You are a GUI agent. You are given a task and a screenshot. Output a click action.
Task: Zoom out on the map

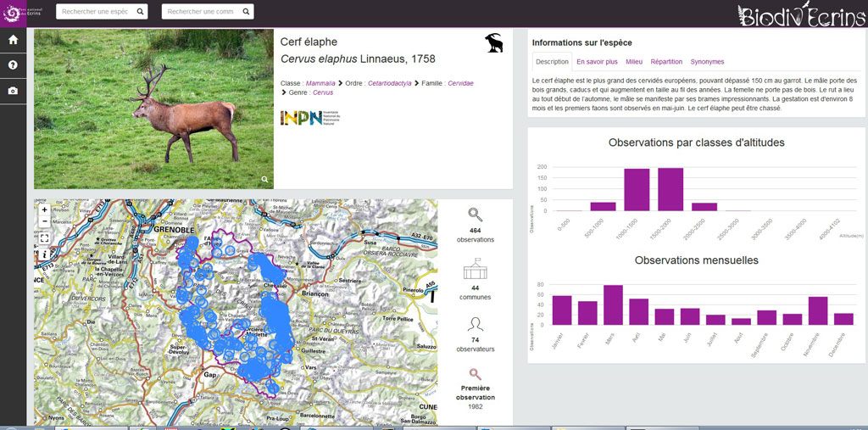44,221
